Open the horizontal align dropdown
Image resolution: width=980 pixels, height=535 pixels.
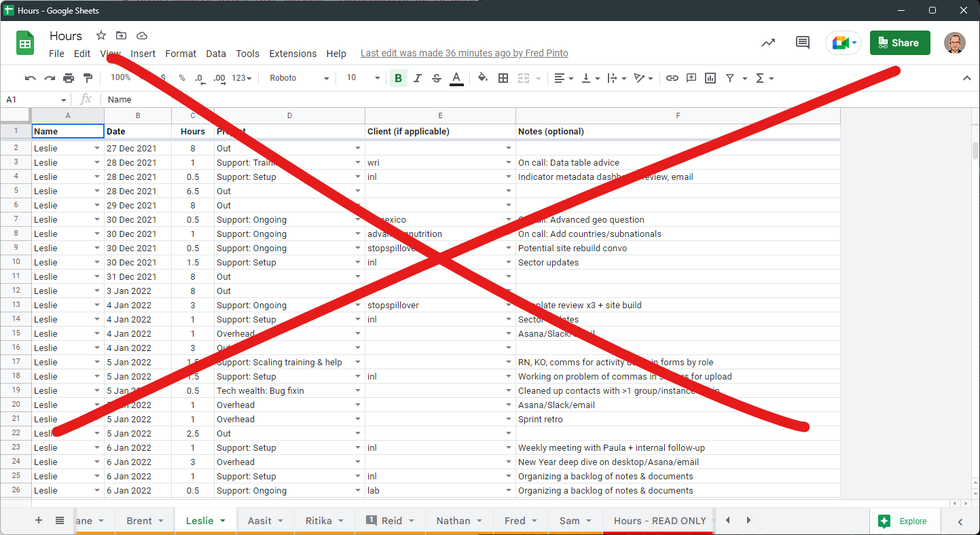tap(564, 78)
